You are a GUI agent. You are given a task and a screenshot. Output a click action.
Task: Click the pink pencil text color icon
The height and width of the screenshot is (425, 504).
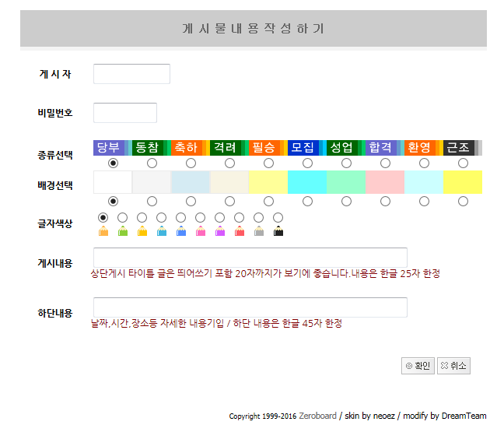201,231
